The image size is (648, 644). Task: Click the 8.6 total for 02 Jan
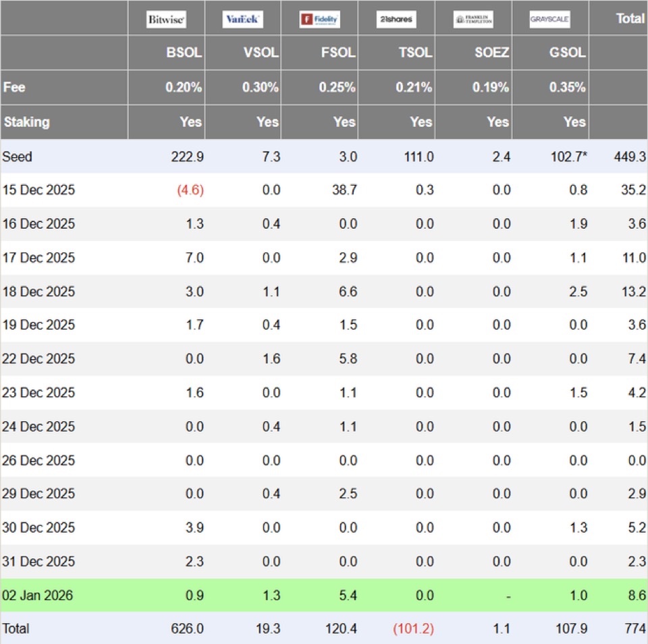click(x=637, y=595)
